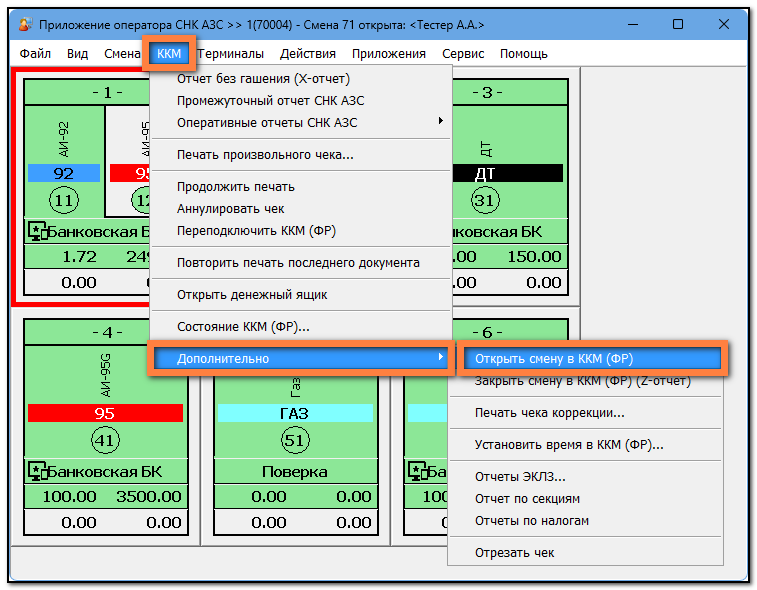Click Банковская БК text on pump 4
This screenshot has width=757, height=590.
point(105,472)
